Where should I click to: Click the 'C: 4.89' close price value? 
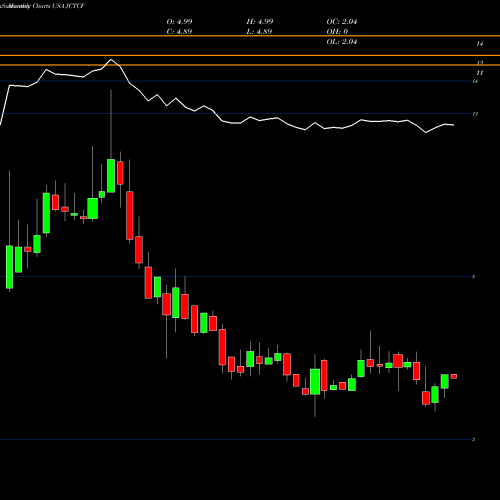[x=179, y=32]
